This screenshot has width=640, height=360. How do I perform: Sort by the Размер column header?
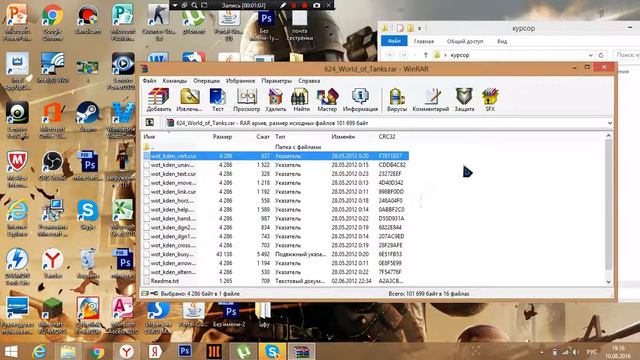(x=222, y=137)
